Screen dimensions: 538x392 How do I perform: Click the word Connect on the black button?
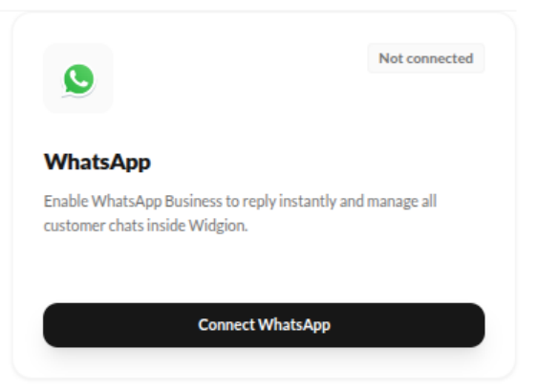[x=226, y=325]
